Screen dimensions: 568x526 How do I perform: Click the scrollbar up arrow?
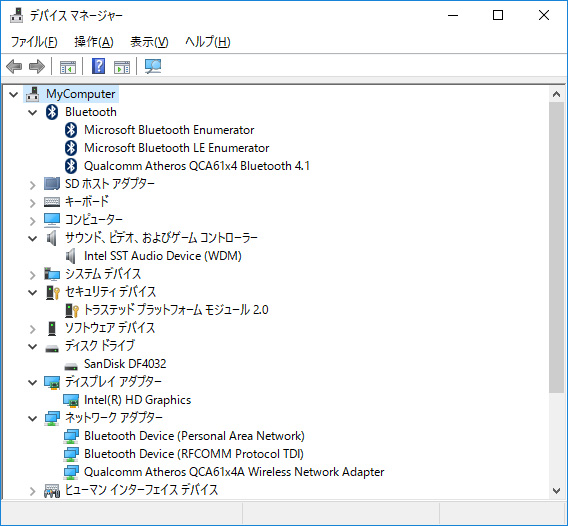click(556, 95)
